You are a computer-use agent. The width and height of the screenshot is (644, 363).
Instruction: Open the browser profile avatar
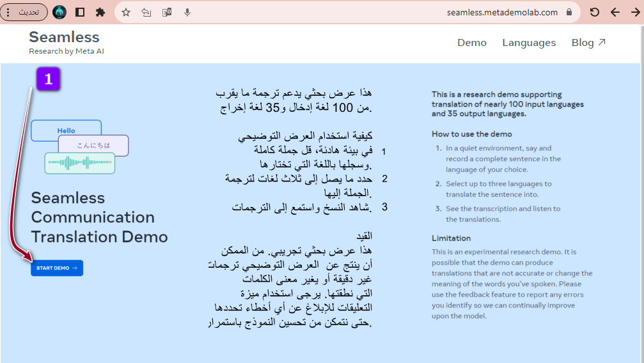point(59,12)
